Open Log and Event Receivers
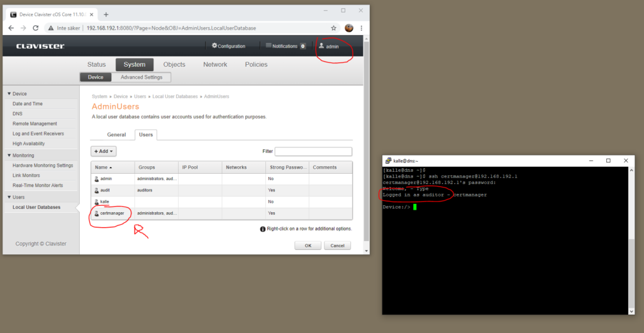 [x=40, y=133]
